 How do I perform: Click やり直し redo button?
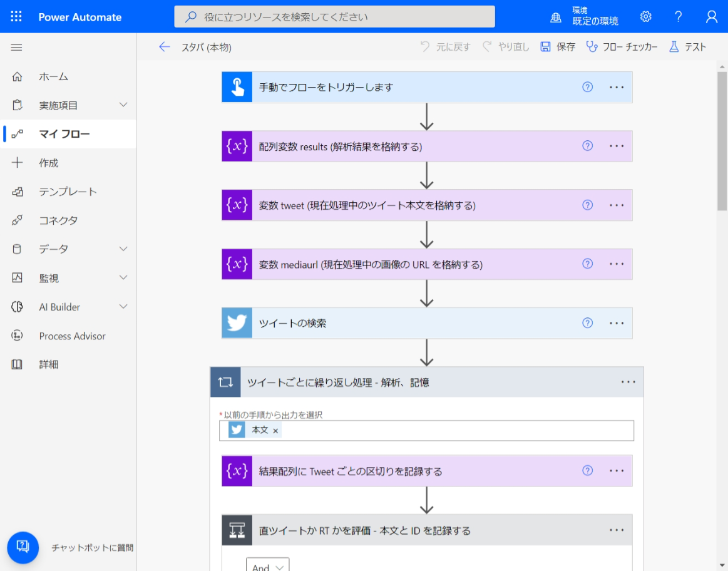coord(506,47)
